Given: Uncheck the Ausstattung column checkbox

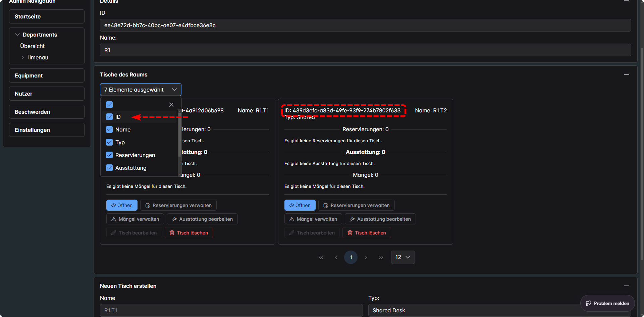Looking at the screenshot, I should pos(109,168).
